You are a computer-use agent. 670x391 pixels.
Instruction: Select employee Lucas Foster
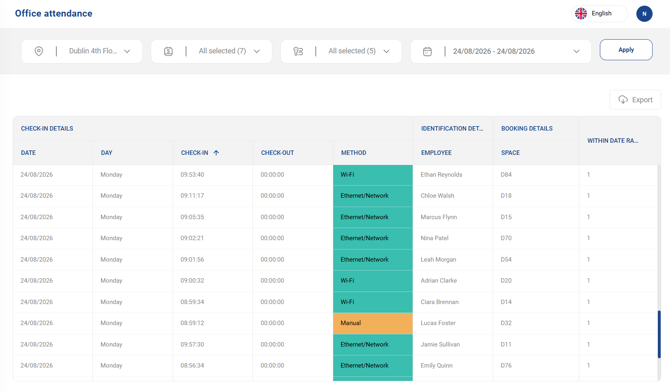pos(438,323)
